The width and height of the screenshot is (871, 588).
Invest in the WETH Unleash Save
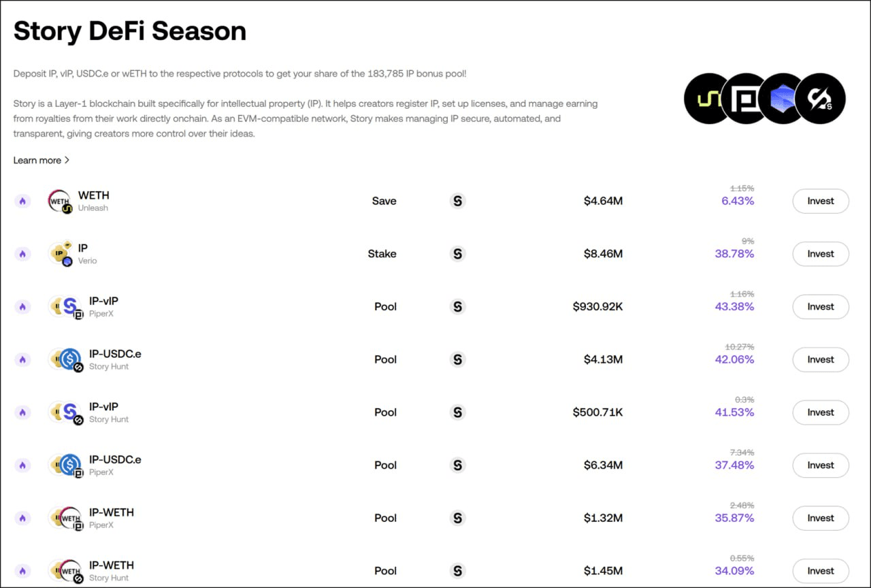click(x=820, y=201)
